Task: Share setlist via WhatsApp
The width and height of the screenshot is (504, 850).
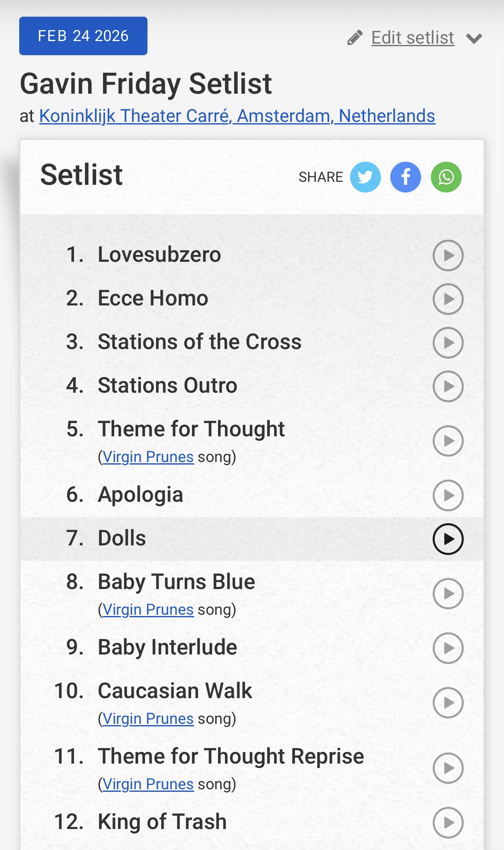Action: [x=446, y=177]
